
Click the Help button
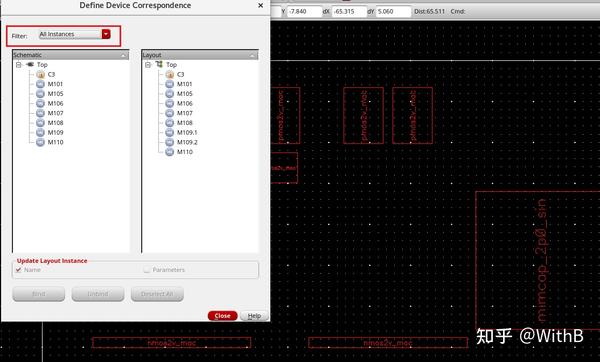coord(254,316)
